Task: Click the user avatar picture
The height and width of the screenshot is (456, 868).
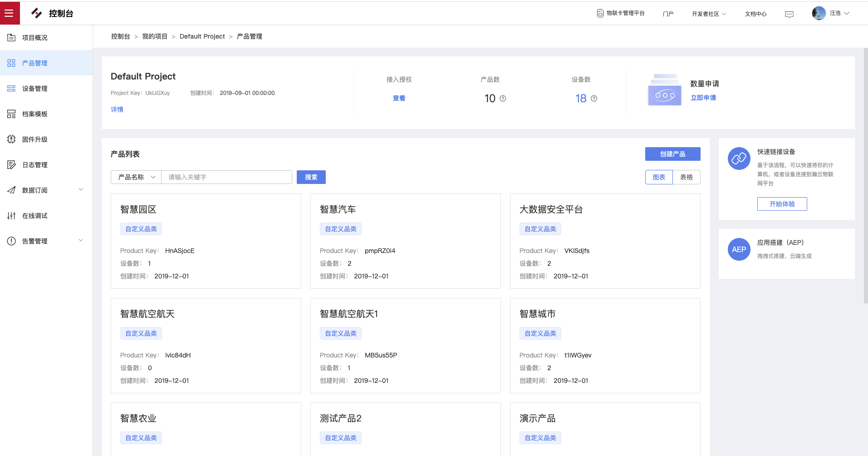Action: [819, 13]
